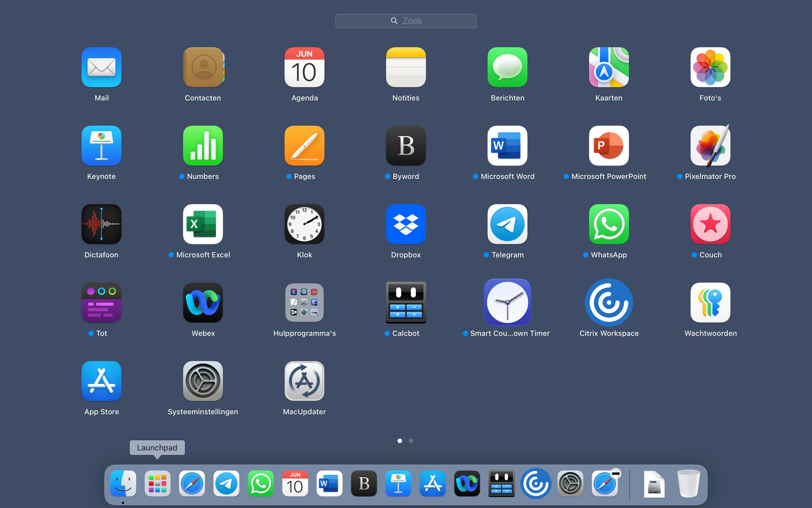The height and width of the screenshot is (508, 812).
Task: Open Citrix Workspace in the Dock
Action: pos(536,483)
